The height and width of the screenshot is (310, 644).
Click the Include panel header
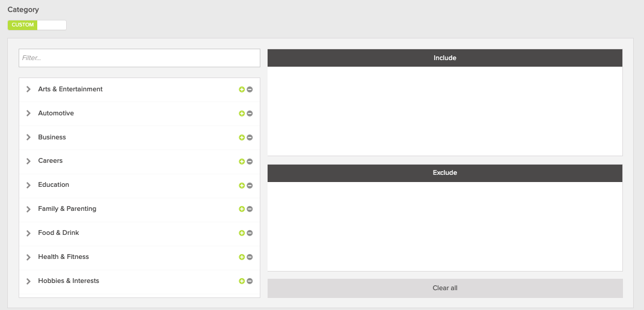coord(445,58)
